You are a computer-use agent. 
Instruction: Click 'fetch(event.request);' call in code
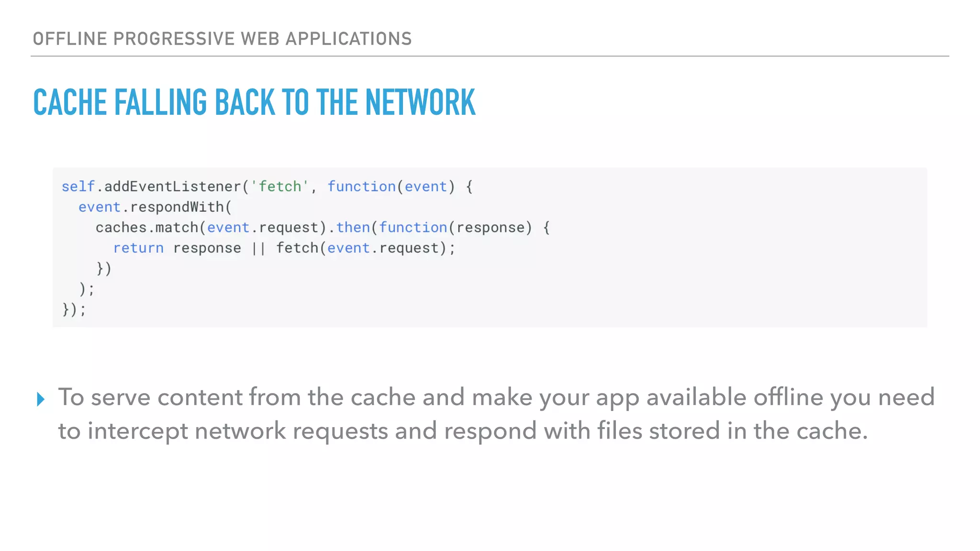[x=366, y=248]
